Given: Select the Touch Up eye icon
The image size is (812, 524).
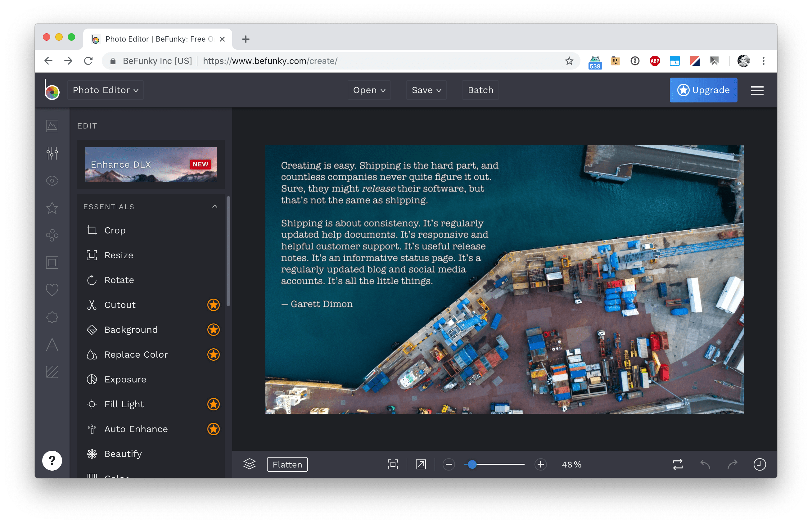Looking at the screenshot, I should coord(52,181).
